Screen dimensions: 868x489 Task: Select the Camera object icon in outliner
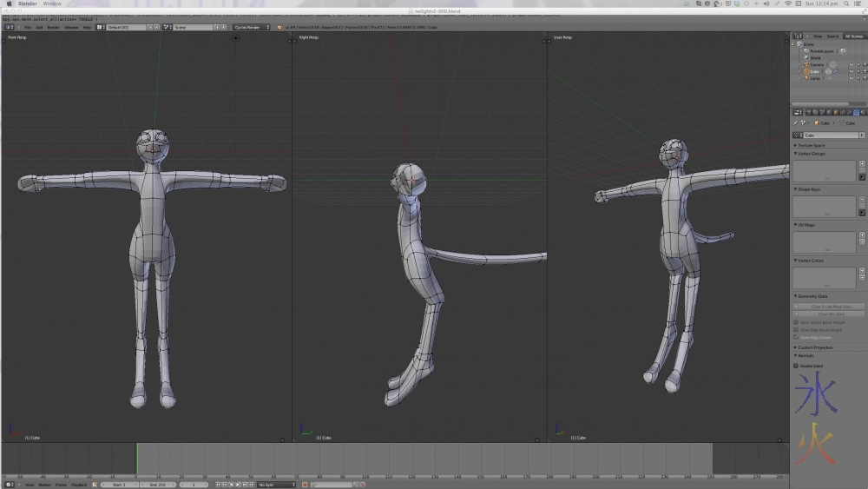(x=806, y=64)
